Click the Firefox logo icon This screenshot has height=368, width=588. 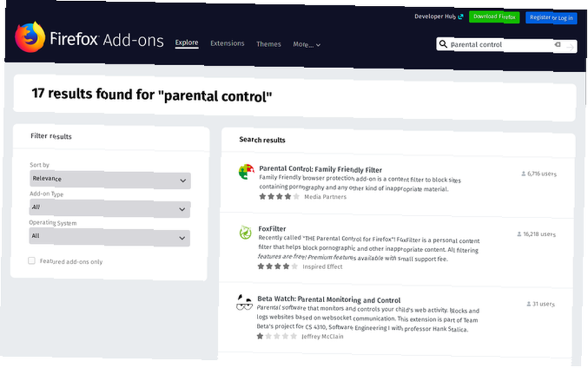pos(30,38)
